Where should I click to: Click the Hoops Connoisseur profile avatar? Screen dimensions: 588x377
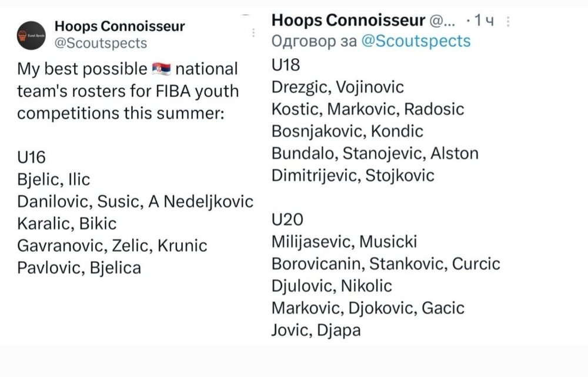pos(31,35)
